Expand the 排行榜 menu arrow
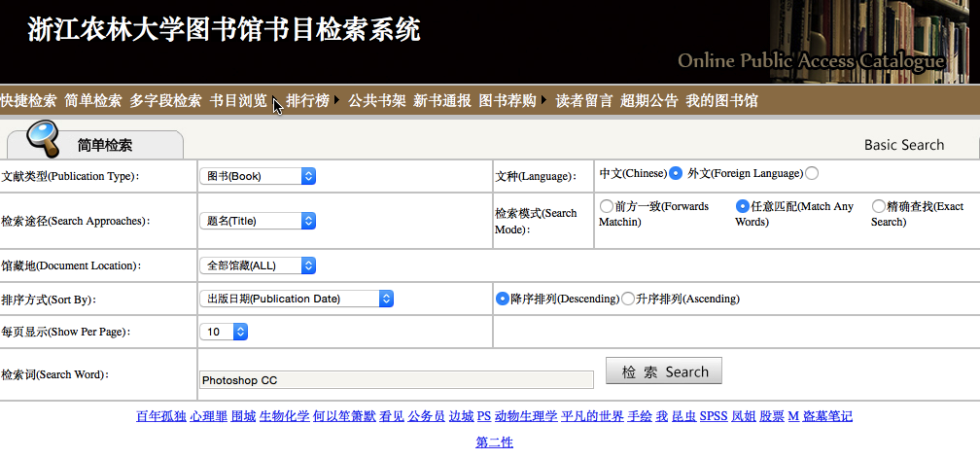 click(x=337, y=100)
